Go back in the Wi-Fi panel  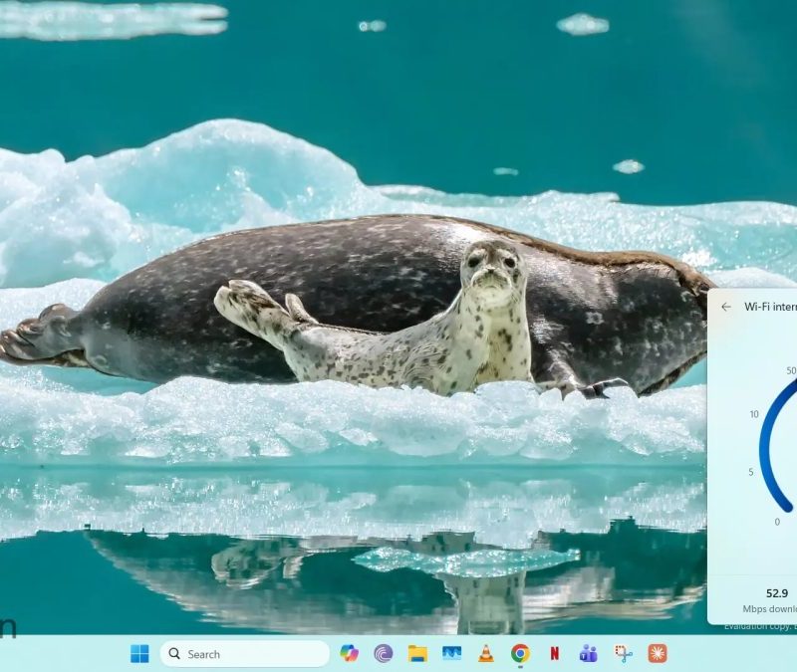(x=726, y=307)
